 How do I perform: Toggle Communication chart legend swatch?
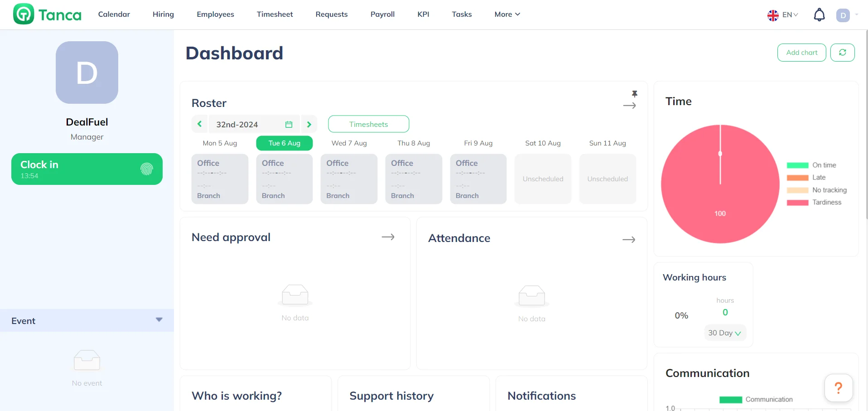[730, 400]
